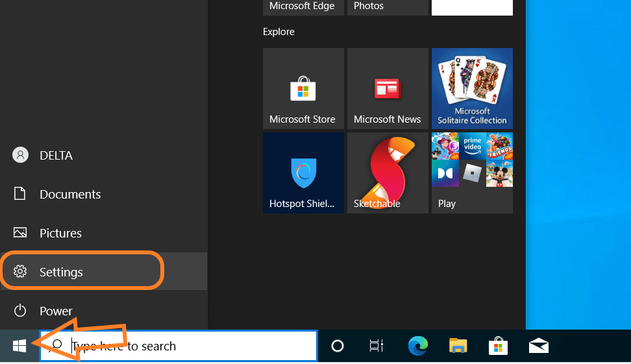
Task: Open the Photos tile
Action: tap(388, 7)
